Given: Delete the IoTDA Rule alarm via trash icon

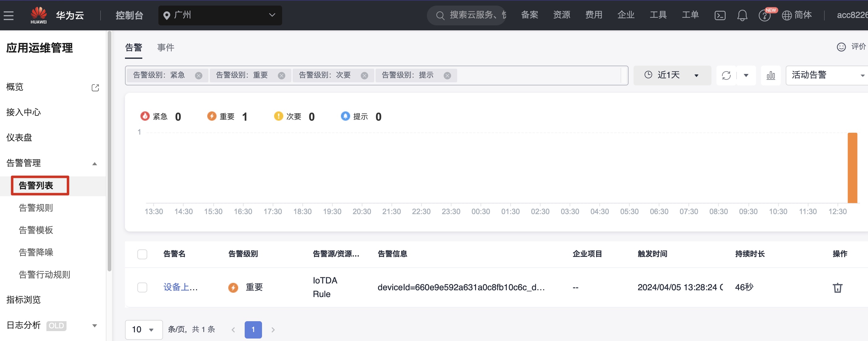Looking at the screenshot, I should pos(838,287).
